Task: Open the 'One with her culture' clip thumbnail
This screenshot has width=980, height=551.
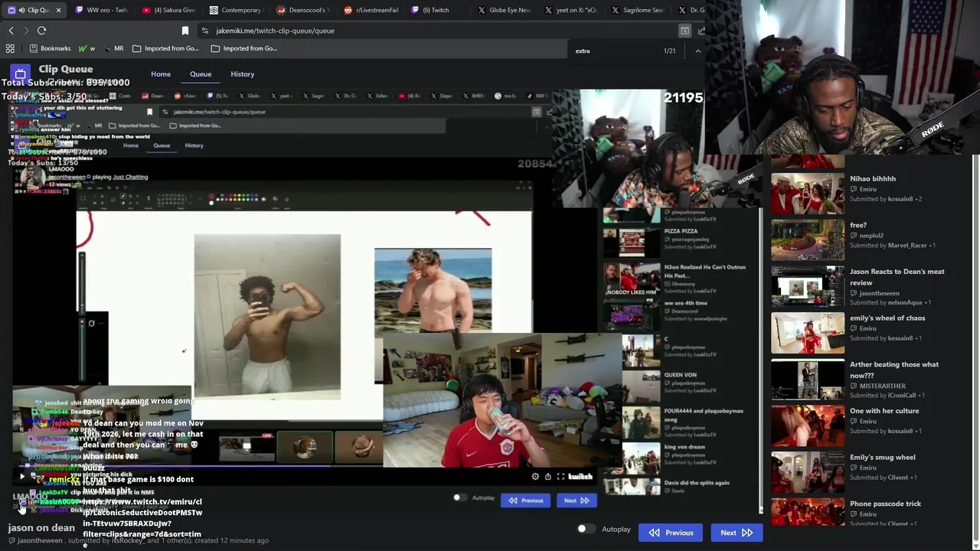Action: click(808, 425)
